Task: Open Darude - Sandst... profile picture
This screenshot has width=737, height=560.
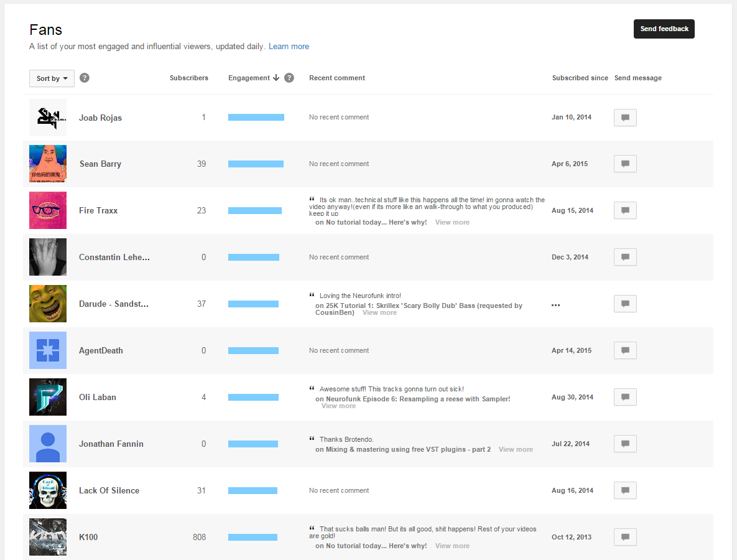Action: point(48,304)
